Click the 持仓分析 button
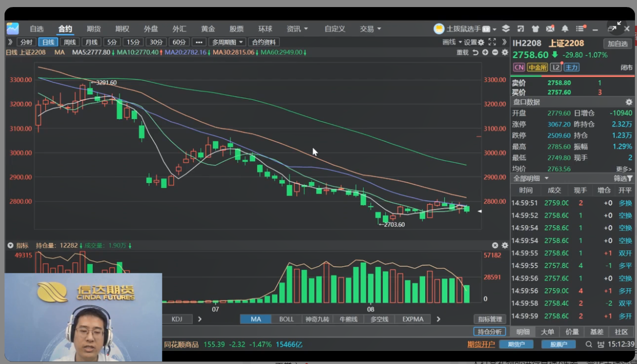Screen dimensions: 637x364 point(489,332)
